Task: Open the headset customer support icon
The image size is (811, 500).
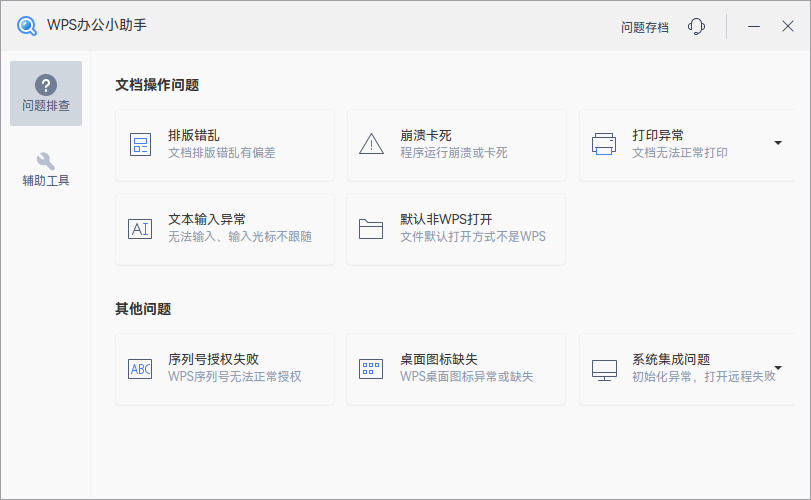Action: click(696, 26)
